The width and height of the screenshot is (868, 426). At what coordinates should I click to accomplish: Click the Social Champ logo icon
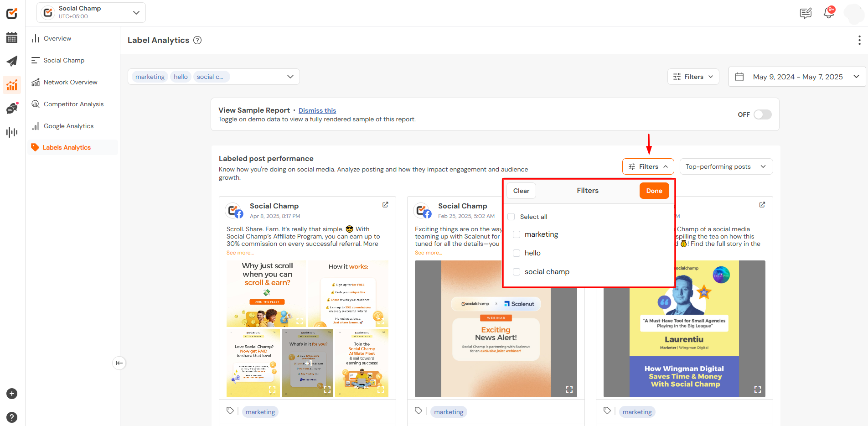pos(12,14)
